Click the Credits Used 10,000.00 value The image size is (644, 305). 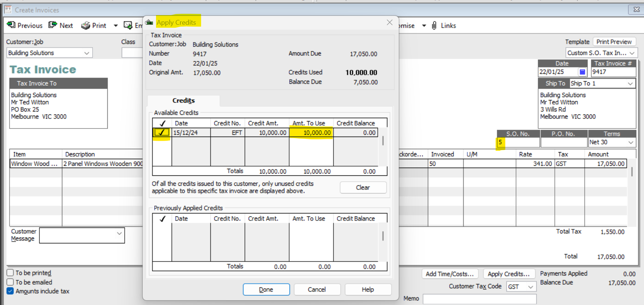click(361, 73)
